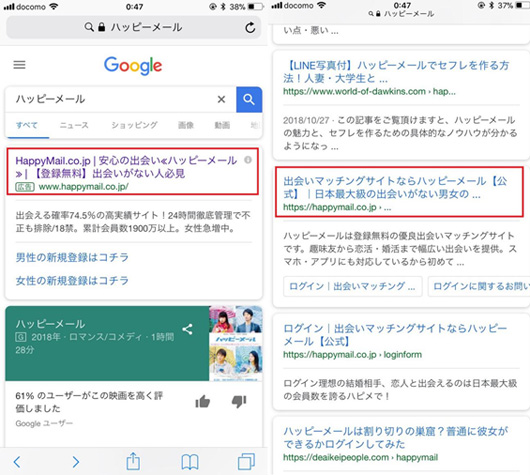
Task: Like the movie with thumbs up
Action: 203,402
